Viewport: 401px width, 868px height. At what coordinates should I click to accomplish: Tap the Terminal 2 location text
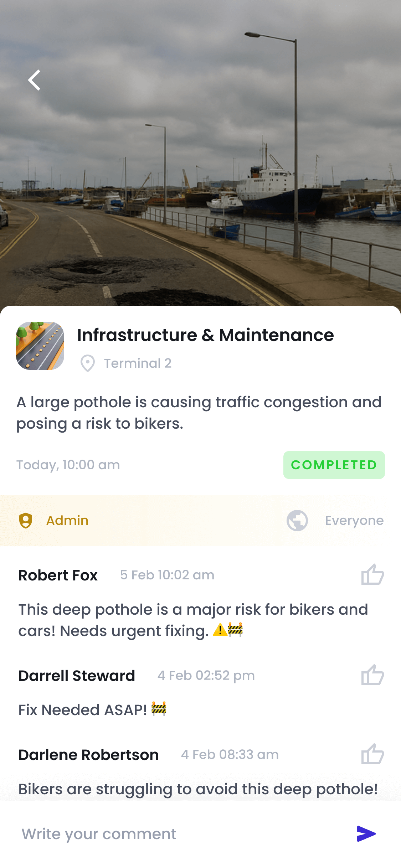(x=138, y=363)
